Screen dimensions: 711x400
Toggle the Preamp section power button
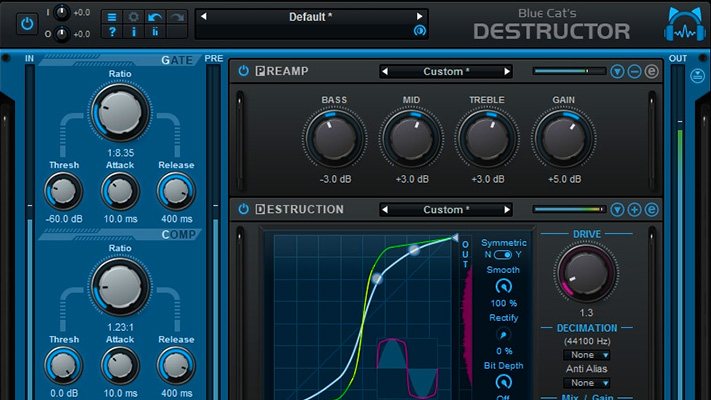(242, 72)
